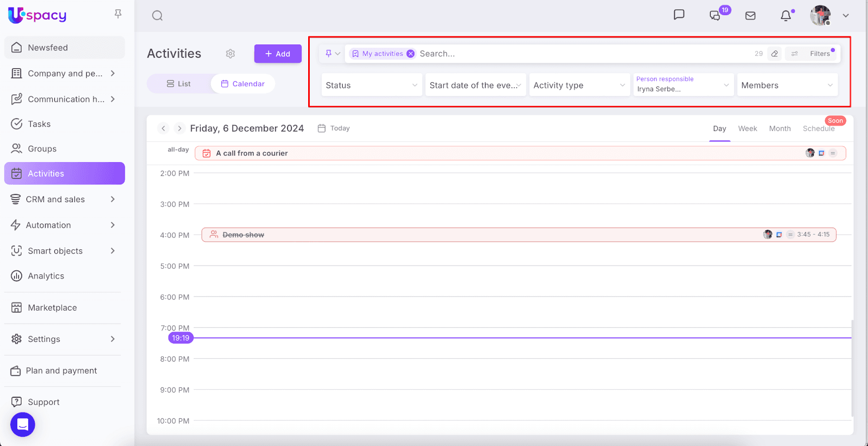This screenshot has width=868, height=446.
Task: Switch to List view
Action: tap(178, 84)
